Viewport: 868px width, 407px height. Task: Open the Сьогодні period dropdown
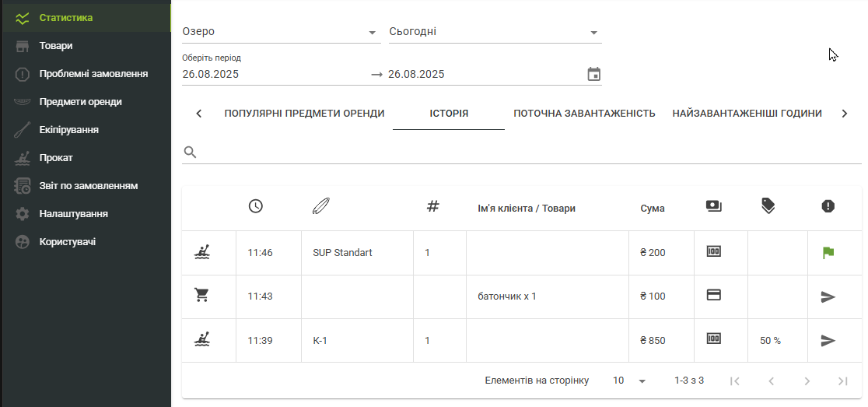(x=495, y=32)
